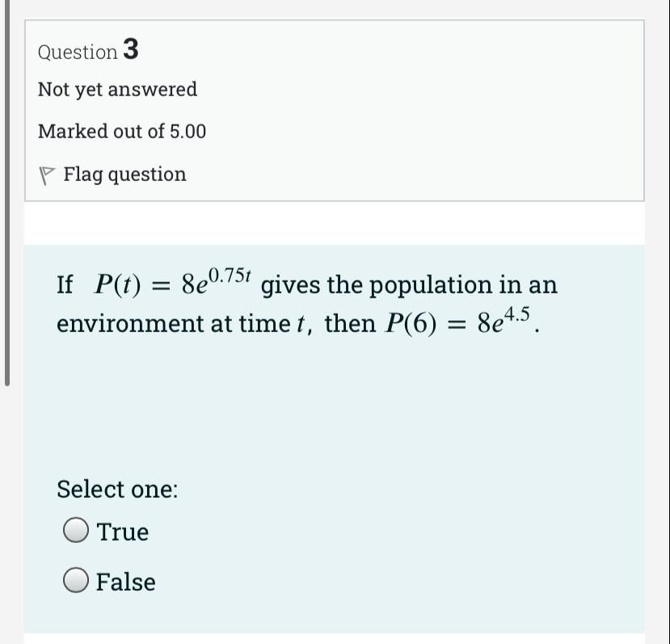This screenshot has height=644, width=670.
Task: Click the Marked out of 5.00 label
Action: (x=122, y=131)
